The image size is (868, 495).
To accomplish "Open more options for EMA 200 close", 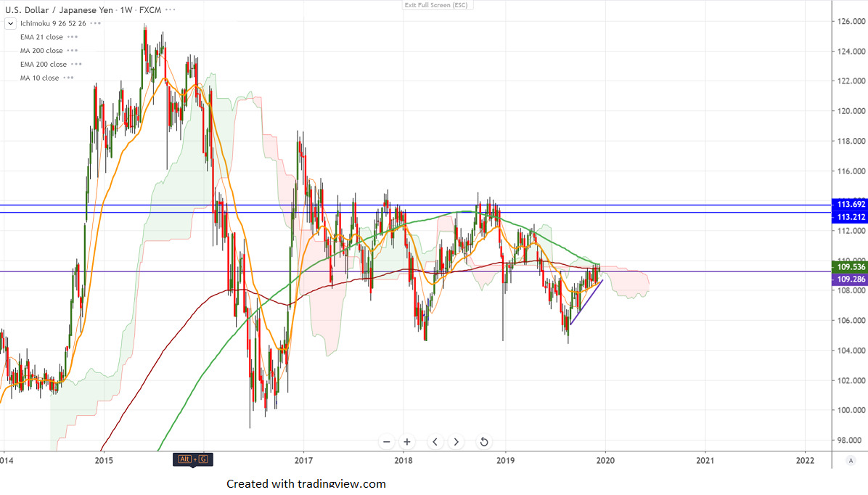I will [x=76, y=64].
